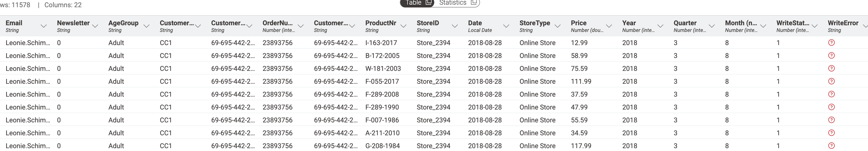Click the missing-value icon in the I-163-2017 row

[x=831, y=43]
